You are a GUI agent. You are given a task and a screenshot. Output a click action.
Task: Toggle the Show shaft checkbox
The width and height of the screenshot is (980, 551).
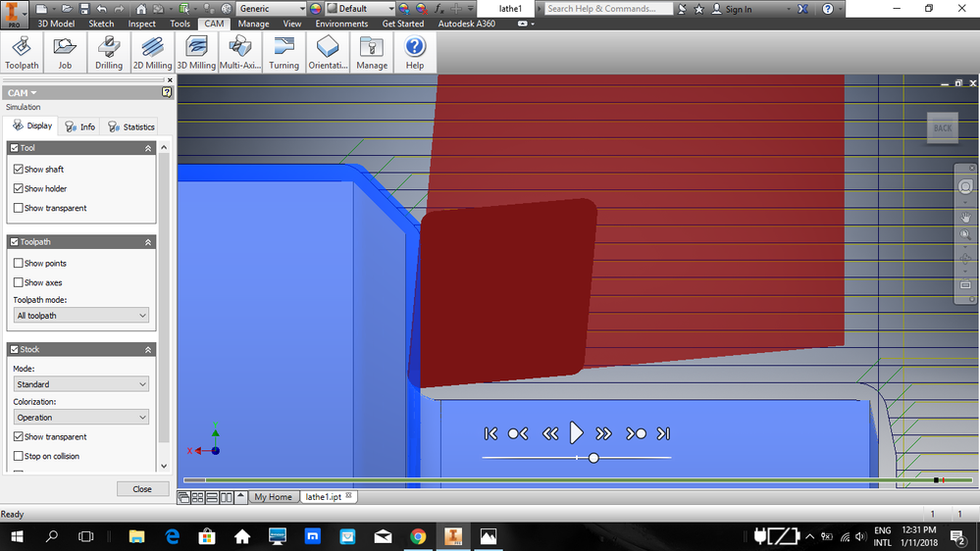[18, 170]
